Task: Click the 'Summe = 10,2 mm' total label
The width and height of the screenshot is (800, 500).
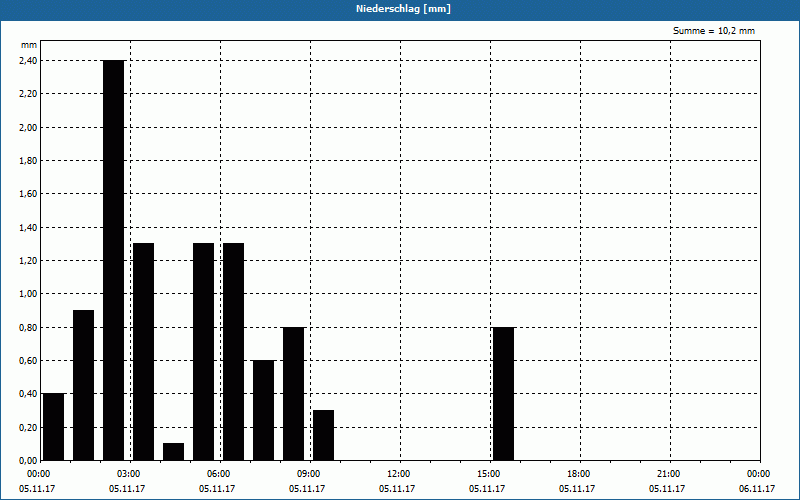Action: coord(714,31)
